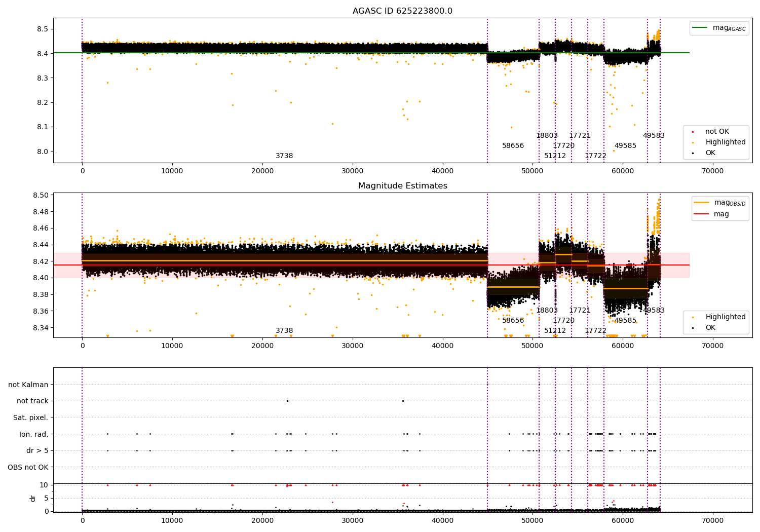Click the orange line sample beside mag OBSID

701,203
